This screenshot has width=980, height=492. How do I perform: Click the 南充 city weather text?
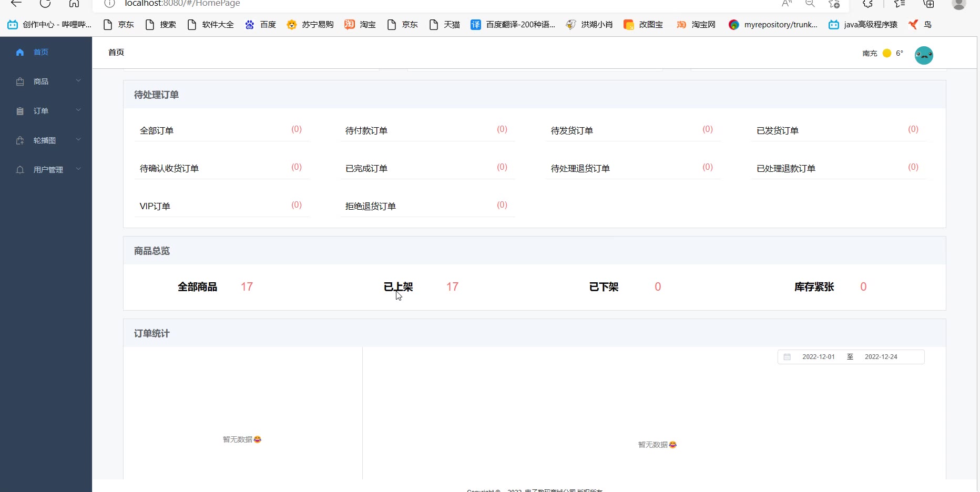(x=870, y=54)
